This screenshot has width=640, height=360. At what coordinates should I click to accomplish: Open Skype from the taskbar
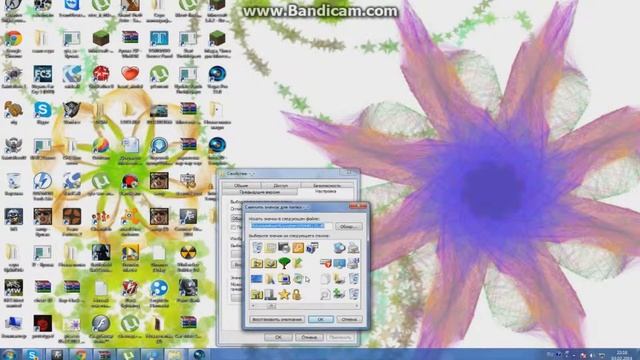pyautogui.click(x=32, y=354)
